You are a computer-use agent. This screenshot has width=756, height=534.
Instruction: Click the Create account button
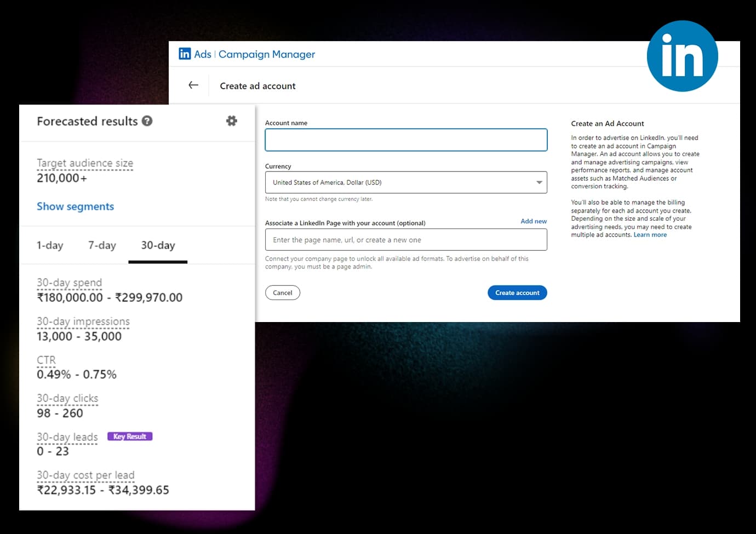[x=517, y=292]
